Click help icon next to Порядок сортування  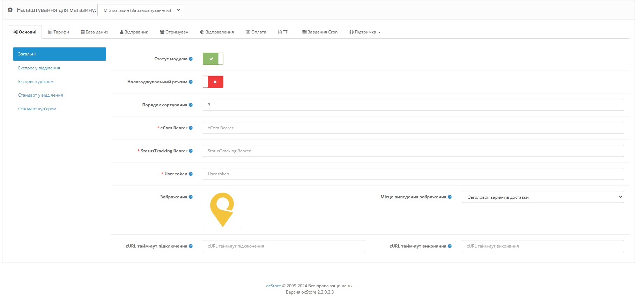click(191, 105)
